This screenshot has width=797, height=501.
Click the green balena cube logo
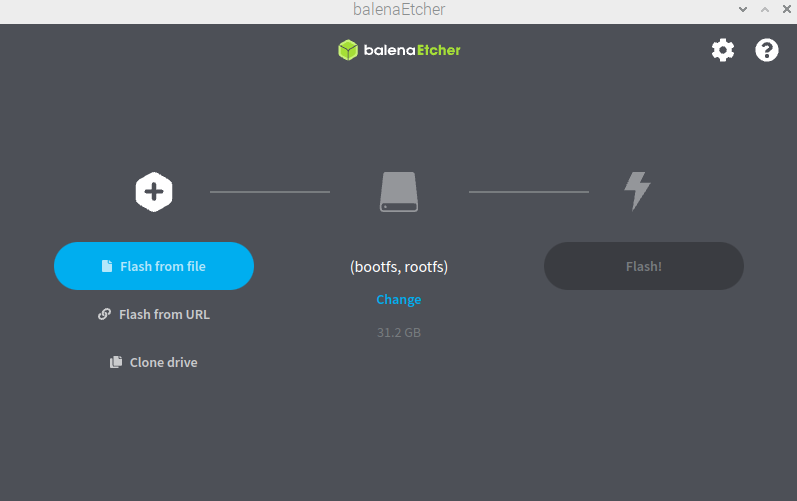347,50
